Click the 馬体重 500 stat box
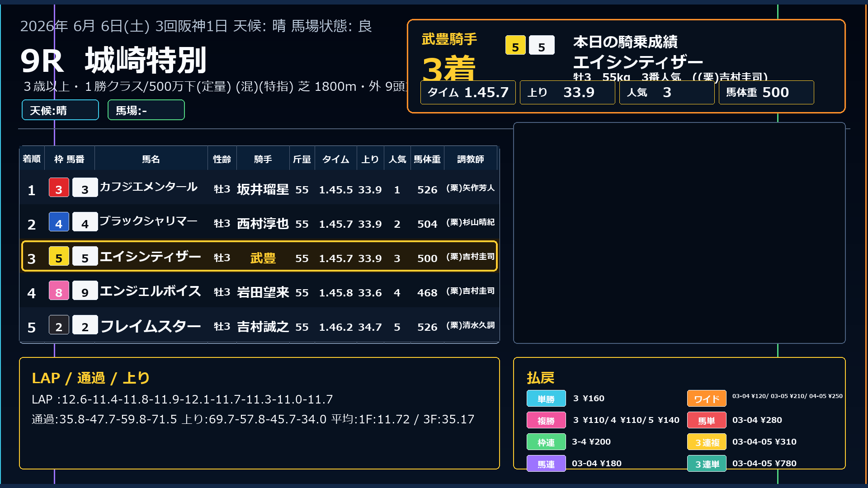Image resolution: width=868 pixels, height=488 pixels. [766, 92]
